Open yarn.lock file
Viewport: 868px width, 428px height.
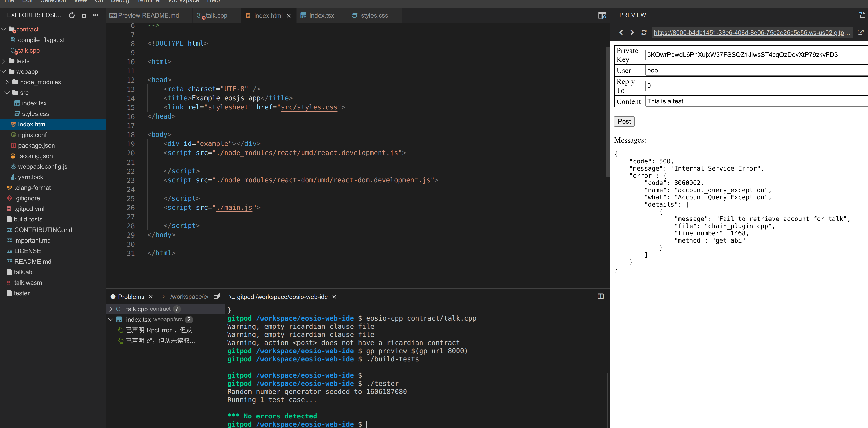tap(30, 177)
